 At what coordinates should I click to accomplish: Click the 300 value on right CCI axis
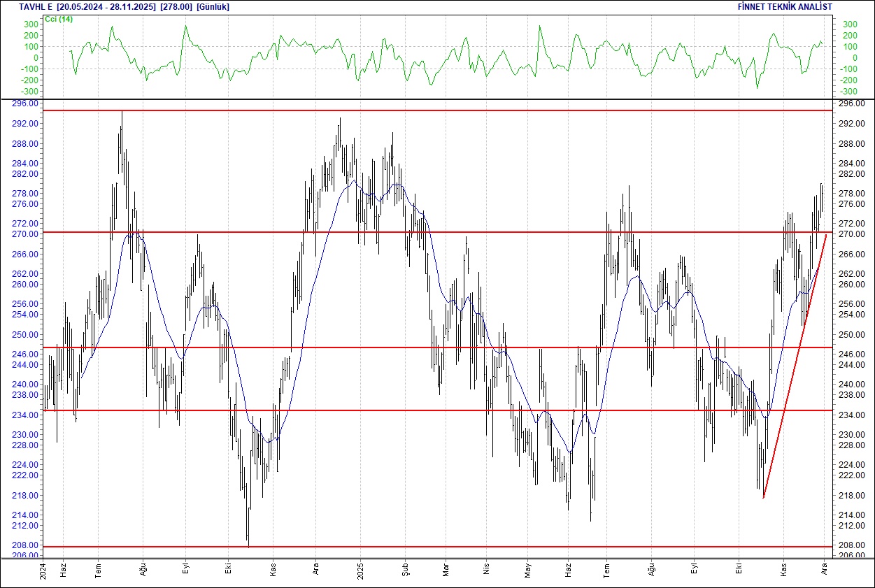(849, 24)
